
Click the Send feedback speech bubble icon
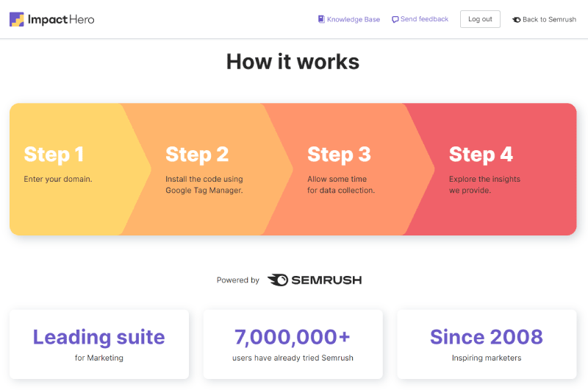point(395,20)
